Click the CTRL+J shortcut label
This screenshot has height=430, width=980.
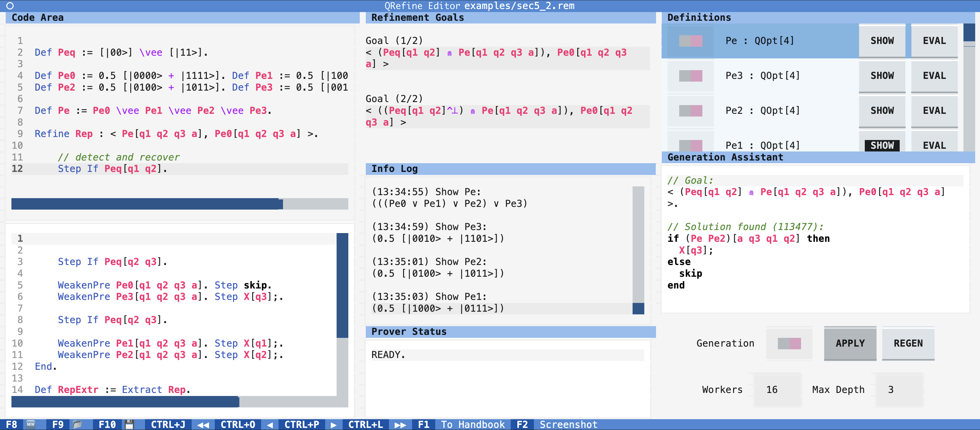click(168, 425)
